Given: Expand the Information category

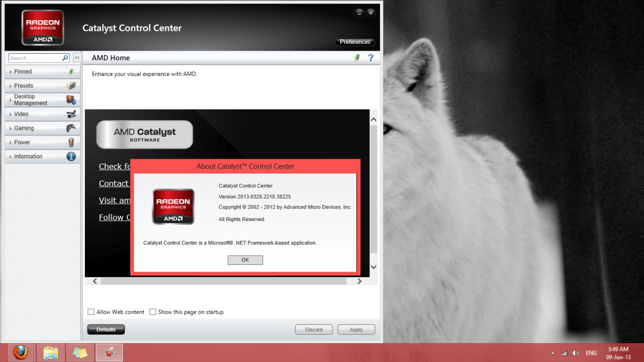Looking at the screenshot, I should 42,156.
